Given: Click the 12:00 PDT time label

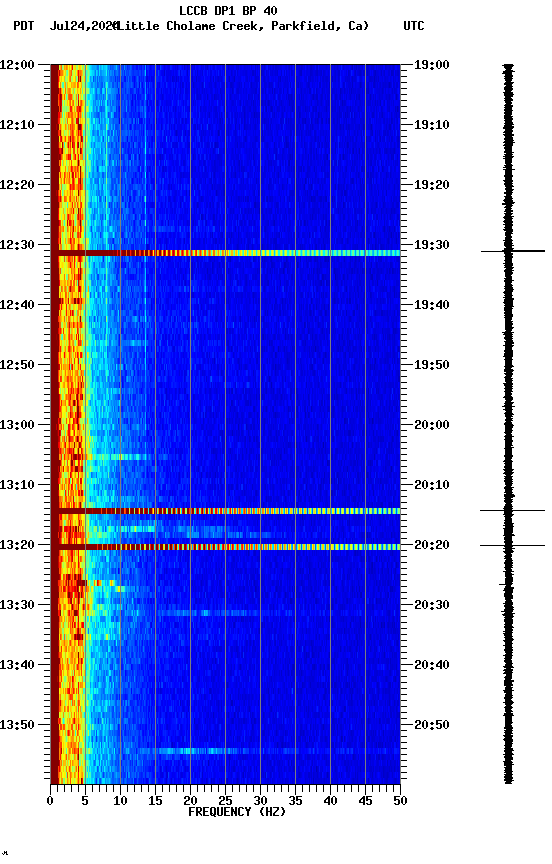Looking at the screenshot, I should point(17,65).
